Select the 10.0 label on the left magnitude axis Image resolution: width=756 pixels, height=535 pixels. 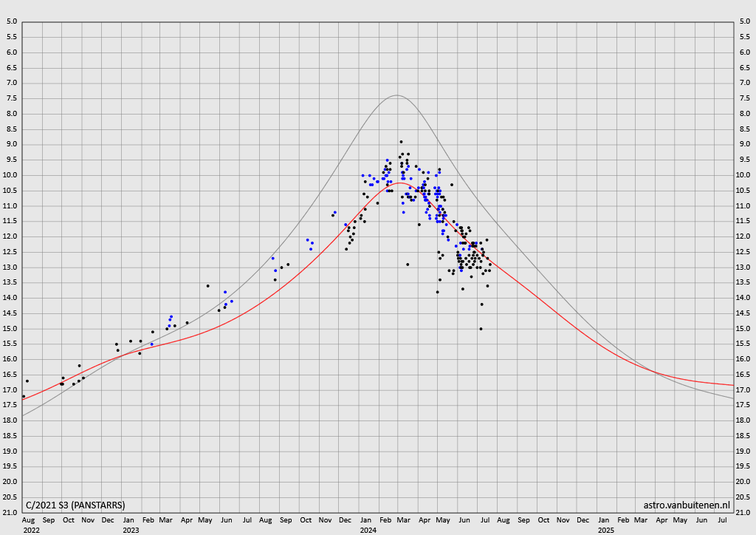(12, 175)
